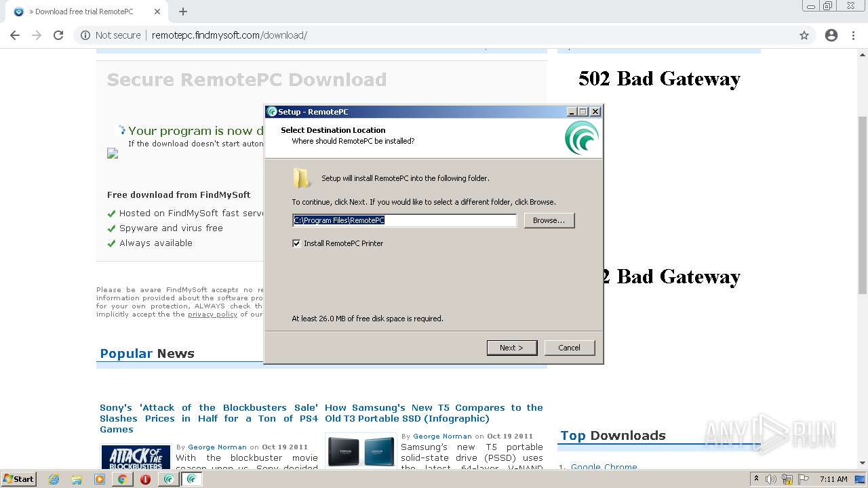Click the 'Popular News' heading
This screenshot has height=488, width=868.
pos(147,354)
